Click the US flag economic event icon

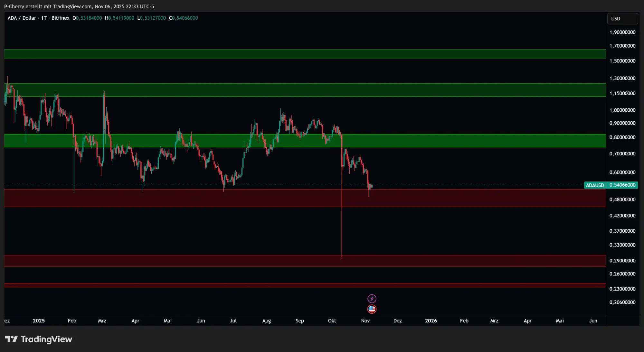point(372,309)
